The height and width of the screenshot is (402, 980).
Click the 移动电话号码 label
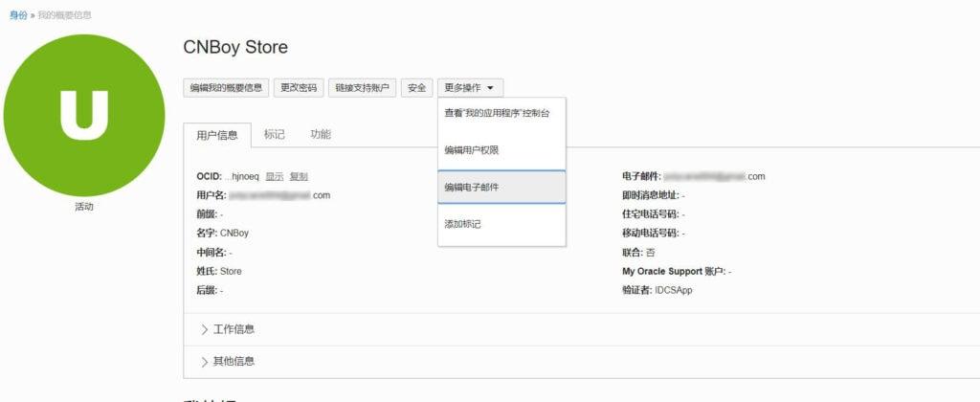[651, 234]
